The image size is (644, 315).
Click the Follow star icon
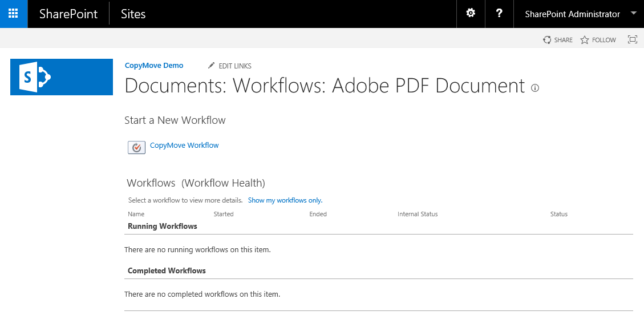point(585,40)
